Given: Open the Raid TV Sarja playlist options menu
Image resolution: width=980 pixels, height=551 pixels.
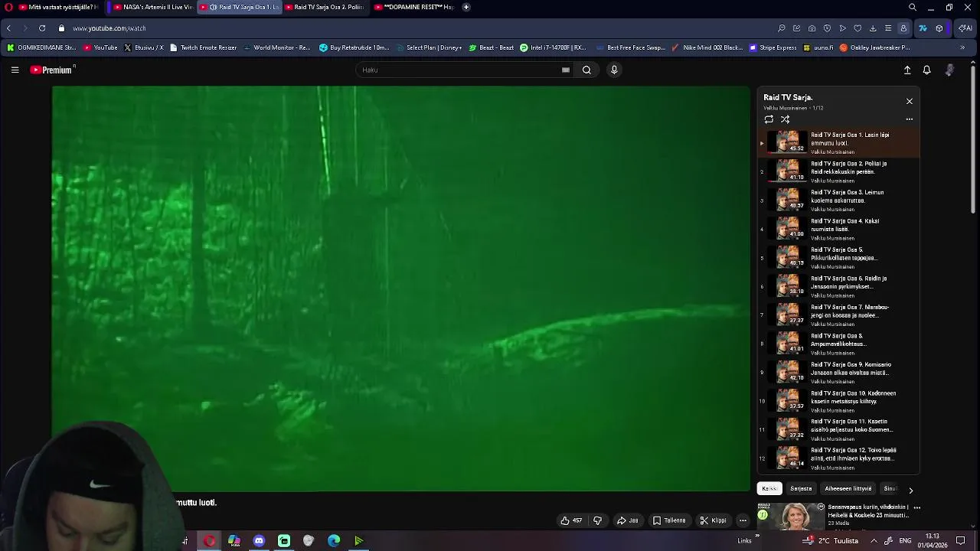Looking at the screenshot, I should pyautogui.click(x=910, y=119).
